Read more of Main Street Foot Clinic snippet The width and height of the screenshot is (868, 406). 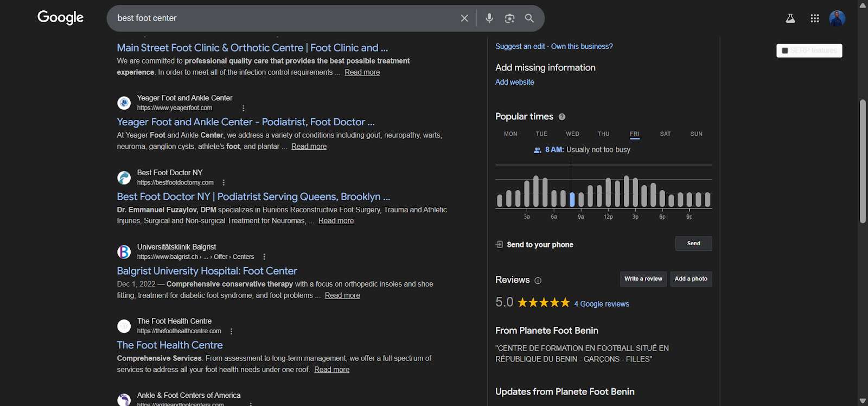click(x=362, y=72)
